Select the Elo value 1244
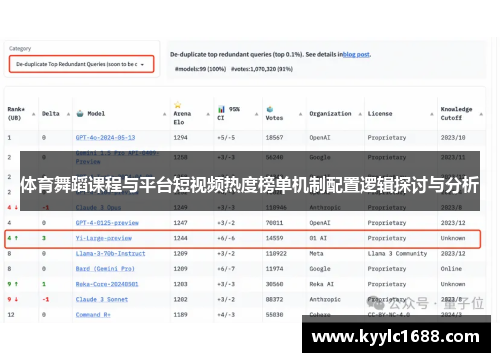This screenshot has height=362, width=500. pyautogui.click(x=180, y=238)
